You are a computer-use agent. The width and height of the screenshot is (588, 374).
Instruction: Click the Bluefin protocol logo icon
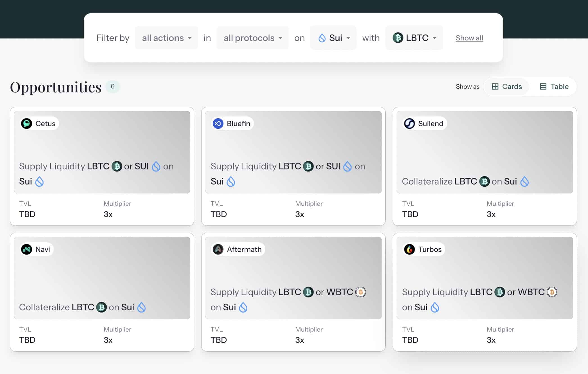click(x=218, y=124)
